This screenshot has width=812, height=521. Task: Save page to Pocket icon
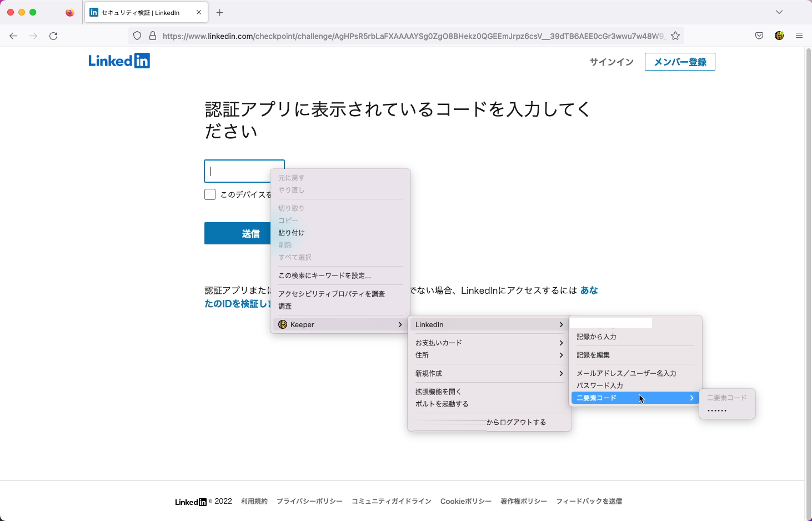tap(759, 36)
